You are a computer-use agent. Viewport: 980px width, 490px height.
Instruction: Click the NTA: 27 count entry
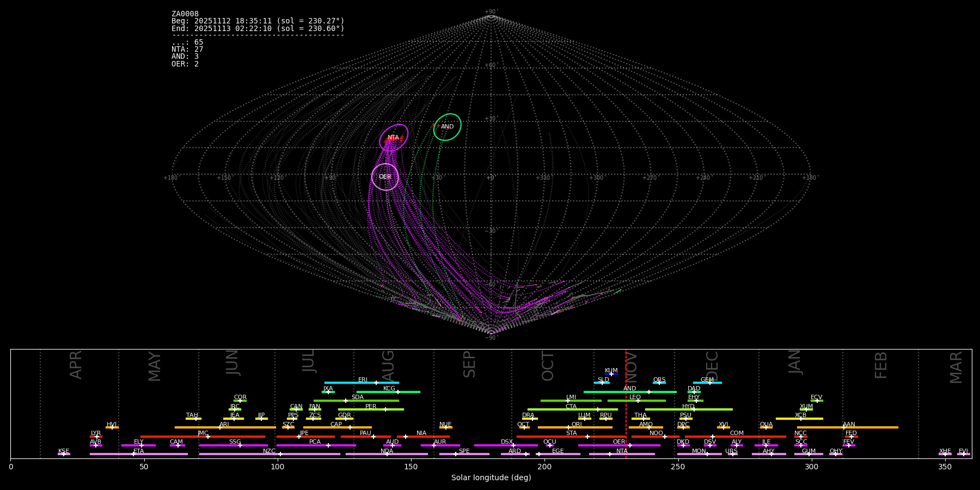(187, 50)
